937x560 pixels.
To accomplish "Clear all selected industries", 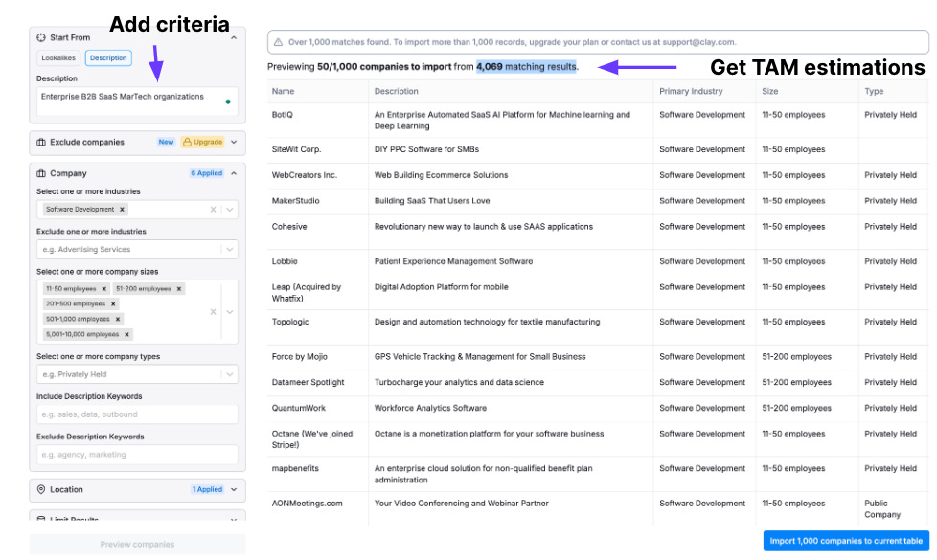I will 213,210.
